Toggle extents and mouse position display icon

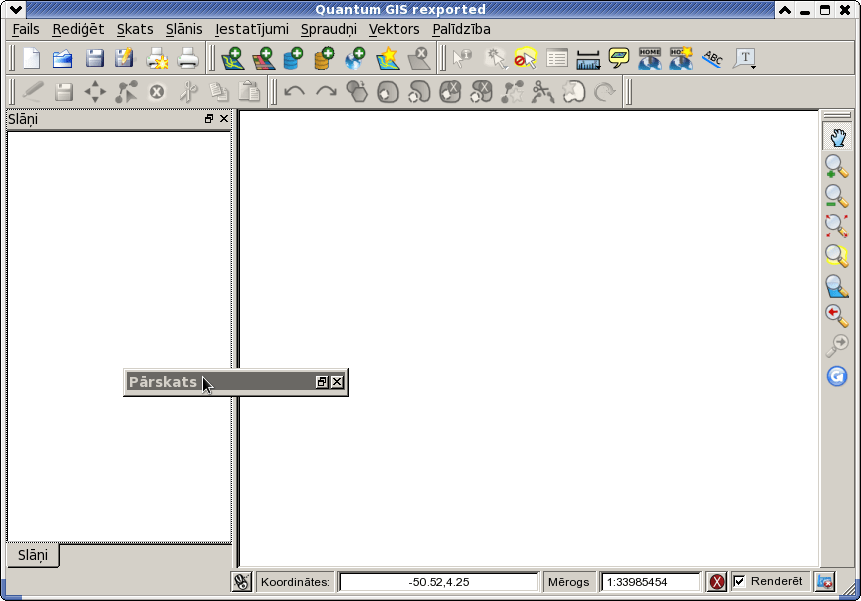242,582
